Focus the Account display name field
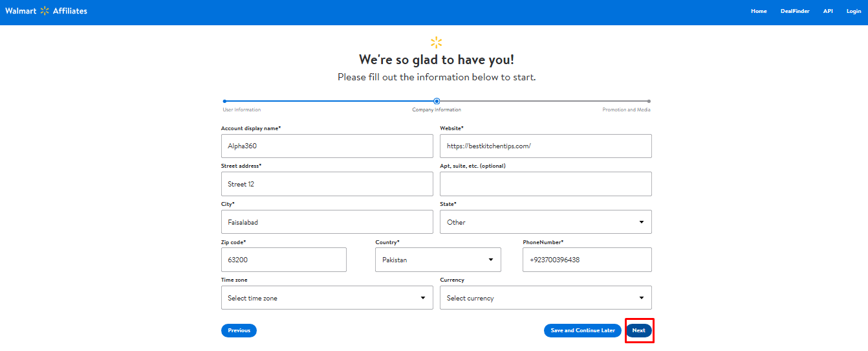This screenshot has width=868, height=351. pyautogui.click(x=327, y=146)
